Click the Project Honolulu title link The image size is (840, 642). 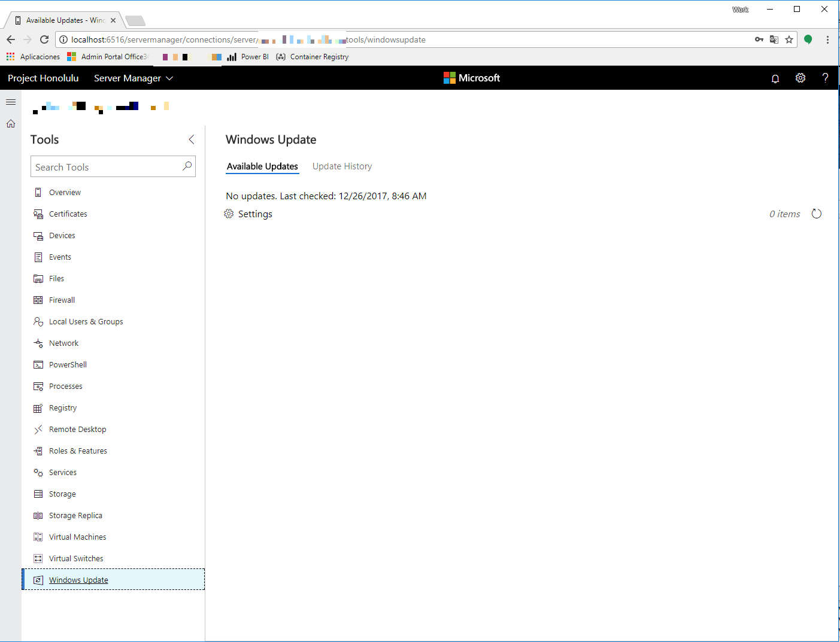(x=43, y=78)
